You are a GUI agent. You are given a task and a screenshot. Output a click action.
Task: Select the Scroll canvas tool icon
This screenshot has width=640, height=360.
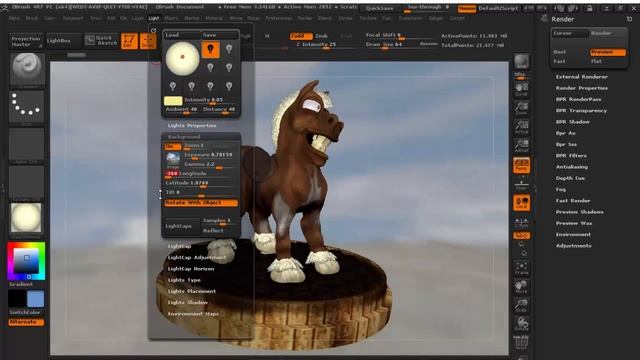[521, 90]
